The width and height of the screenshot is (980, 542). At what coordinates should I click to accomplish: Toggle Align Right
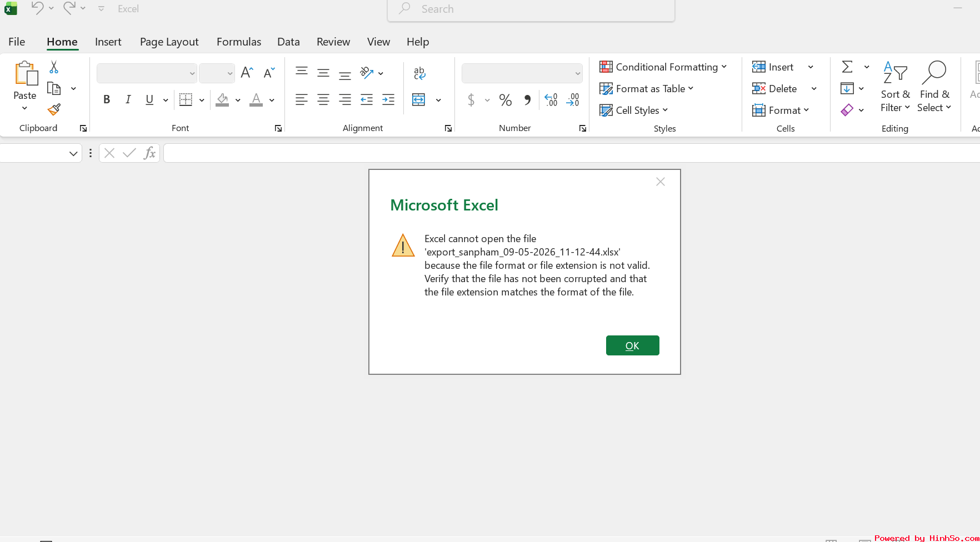345,100
